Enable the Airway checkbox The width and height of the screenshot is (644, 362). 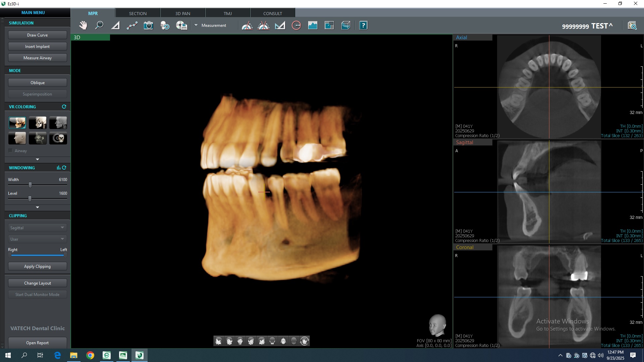10,151
